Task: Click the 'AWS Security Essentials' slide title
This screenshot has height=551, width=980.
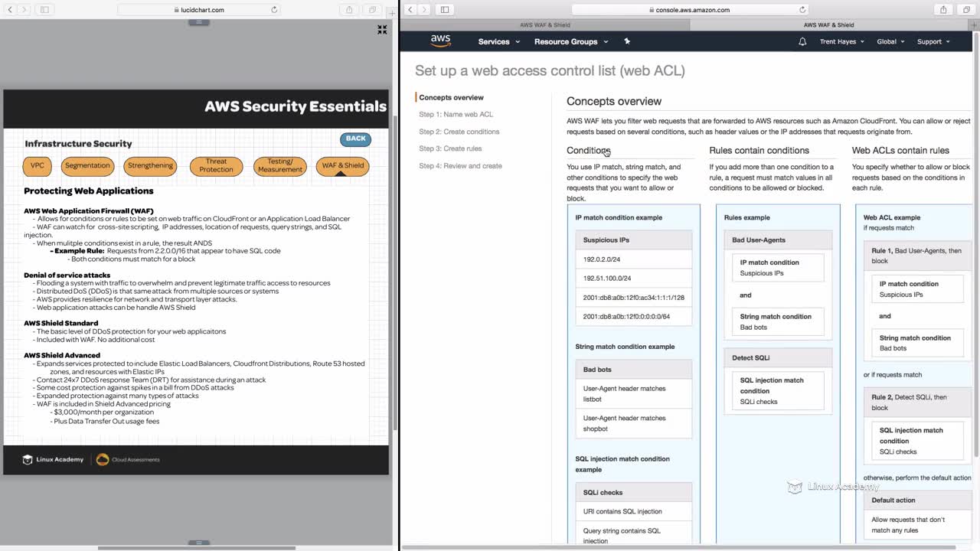Action: [x=296, y=106]
